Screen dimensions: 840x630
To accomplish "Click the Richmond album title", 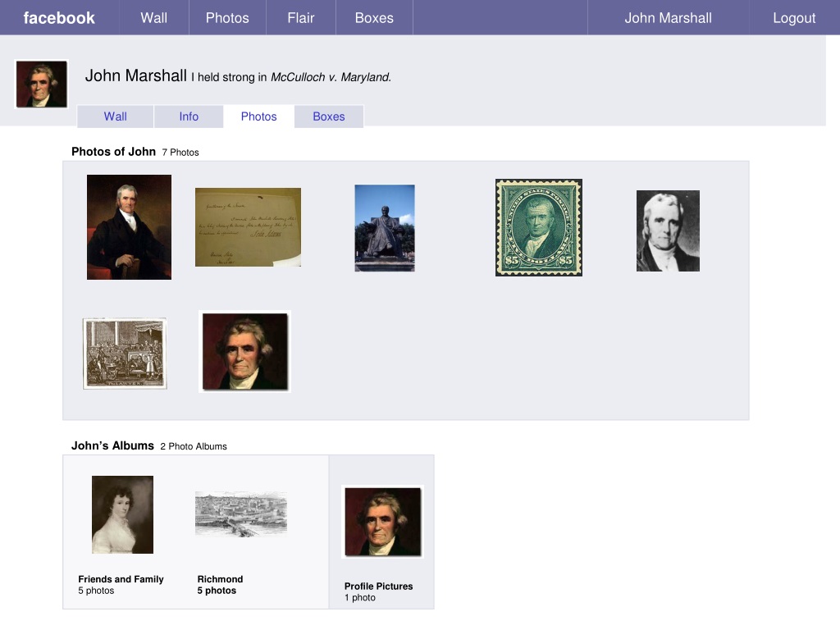I will pos(220,579).
